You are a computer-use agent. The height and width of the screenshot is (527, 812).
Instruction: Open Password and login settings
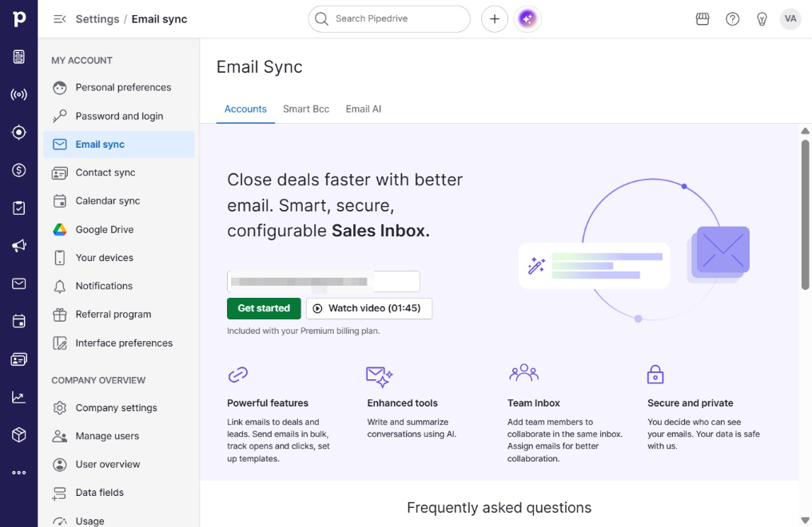coord(119,116)
